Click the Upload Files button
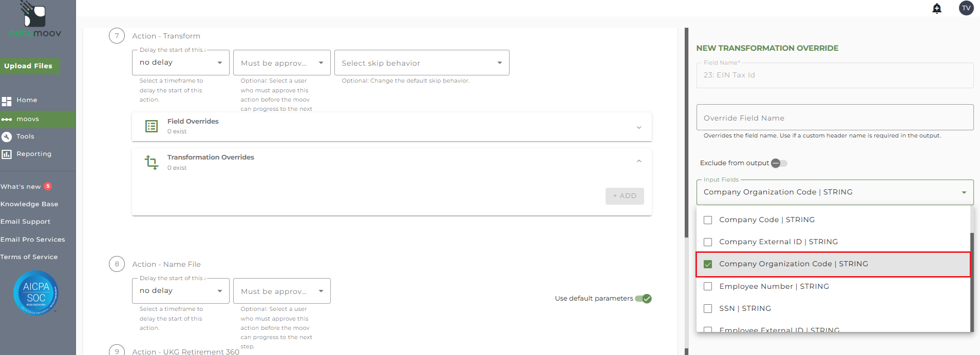980x355 pixels. tap(29, 66)
